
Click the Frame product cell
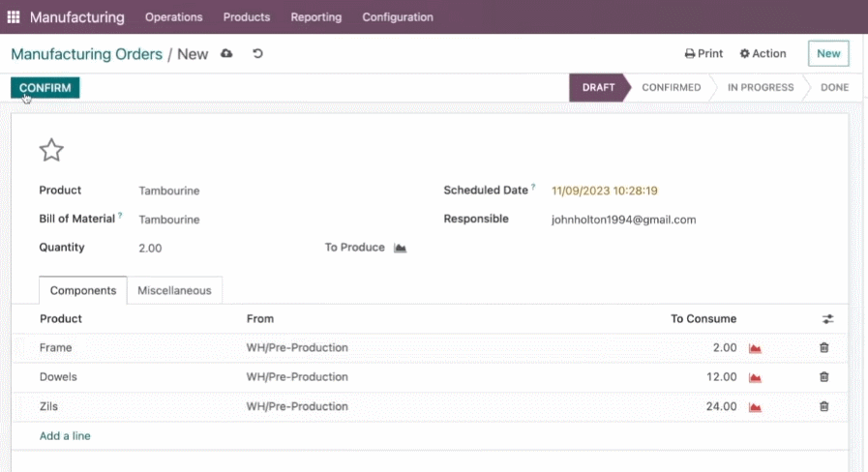tap(55, 348)
